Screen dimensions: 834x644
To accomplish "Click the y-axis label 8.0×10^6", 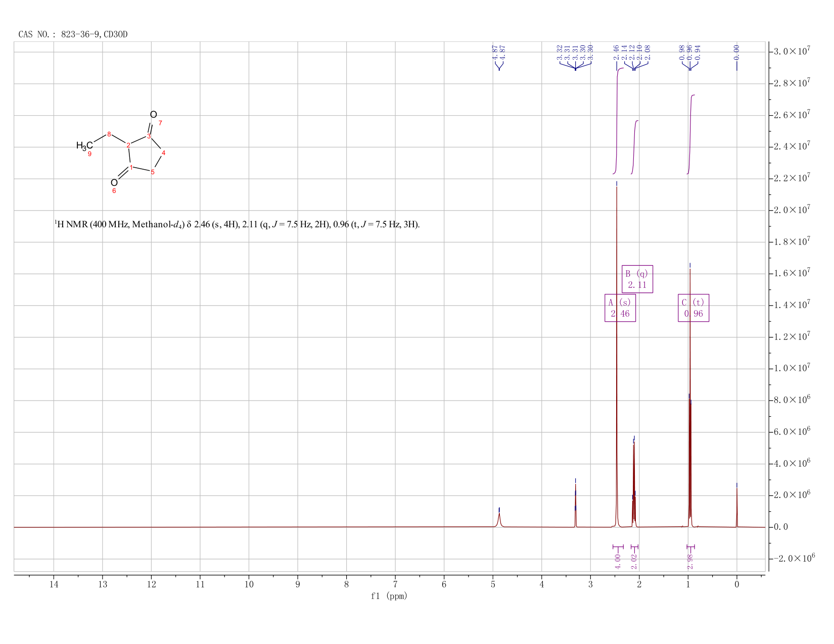I will (x=793, y=400).
